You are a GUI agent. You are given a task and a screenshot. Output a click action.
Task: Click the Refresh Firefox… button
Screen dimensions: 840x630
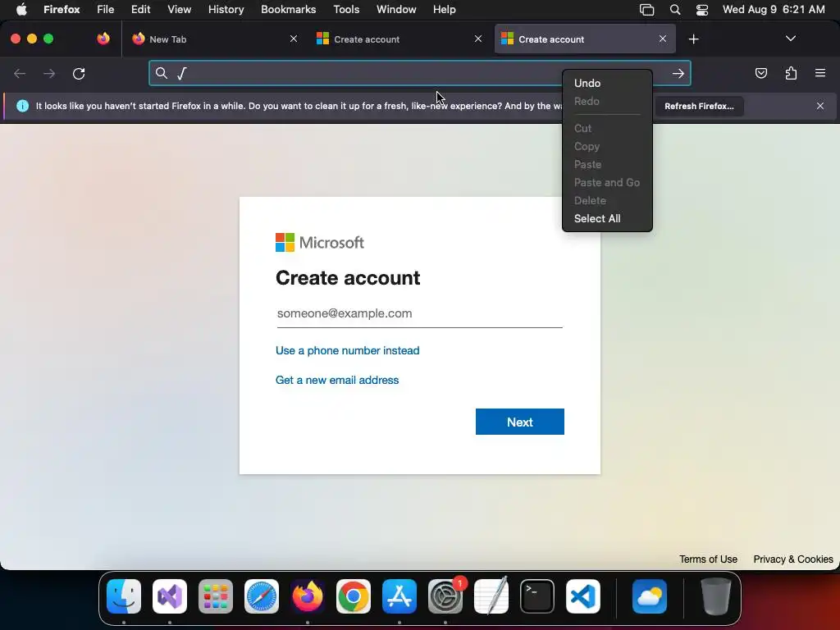[699, 106]
